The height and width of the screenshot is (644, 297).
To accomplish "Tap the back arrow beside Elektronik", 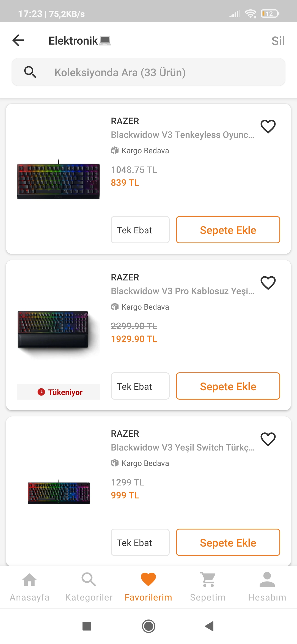I will [x=18, y=40].
